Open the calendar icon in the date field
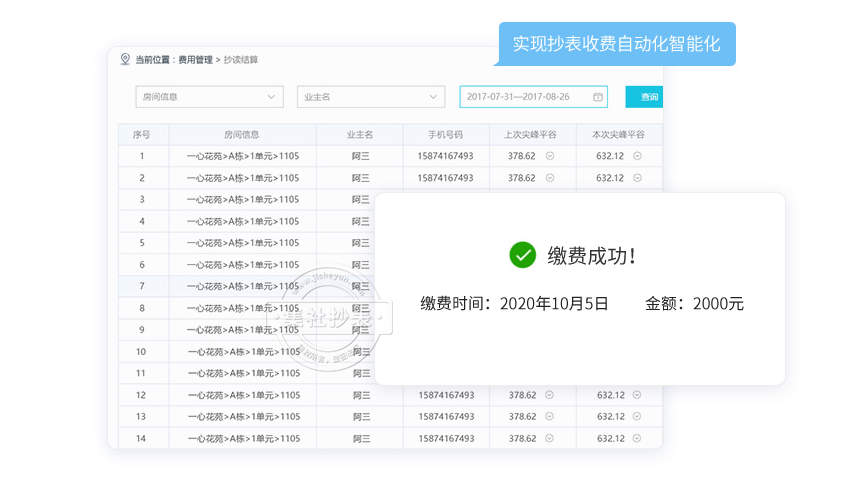 [598, 97]
